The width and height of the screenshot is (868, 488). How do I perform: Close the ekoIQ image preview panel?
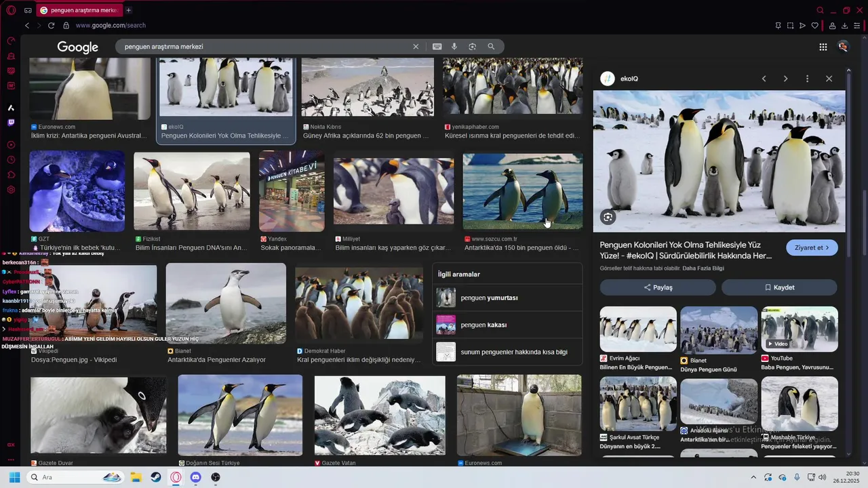[x=829, y=79]
